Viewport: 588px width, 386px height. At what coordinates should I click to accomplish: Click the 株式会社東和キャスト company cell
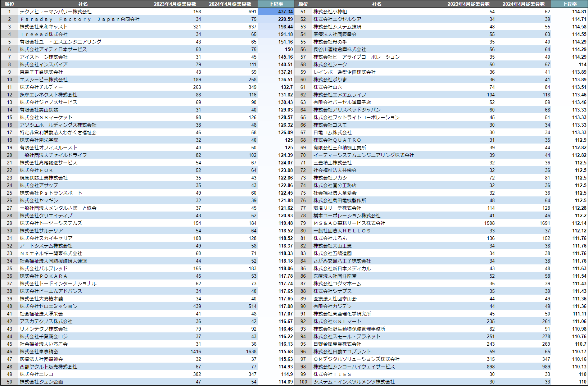[x=44, y=27]
